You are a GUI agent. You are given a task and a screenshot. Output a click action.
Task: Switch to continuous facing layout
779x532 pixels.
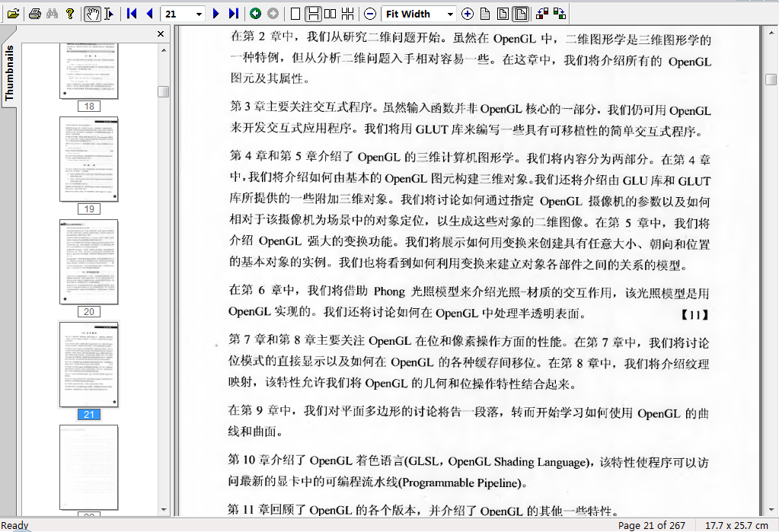(x=348, y=14)
